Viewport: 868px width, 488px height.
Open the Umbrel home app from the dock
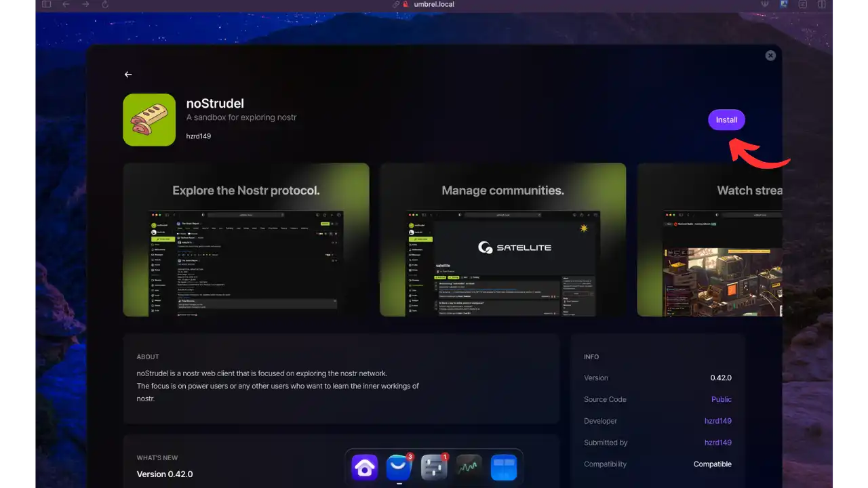coord(364,467)
